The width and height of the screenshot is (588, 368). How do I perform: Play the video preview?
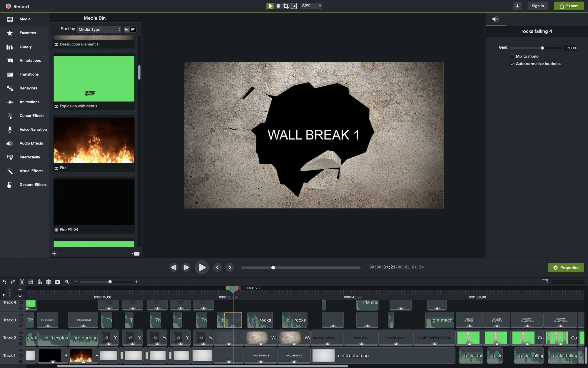point(202,267)
